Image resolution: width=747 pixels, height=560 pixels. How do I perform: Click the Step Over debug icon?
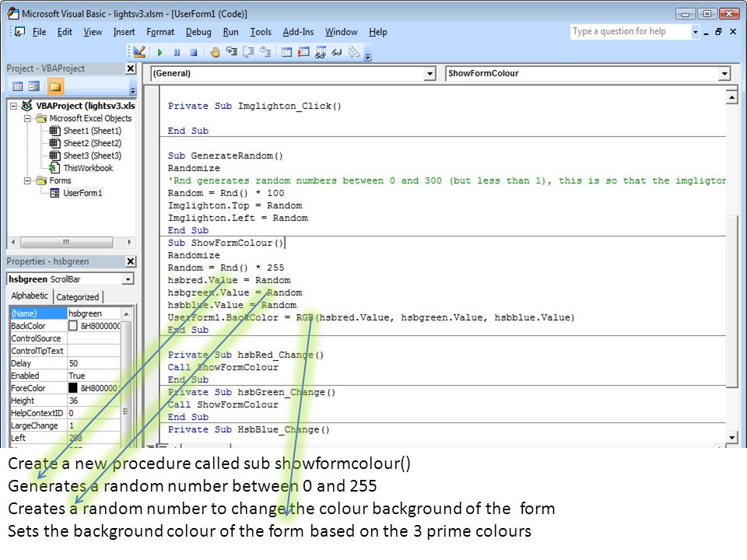[x=248, y=51]
